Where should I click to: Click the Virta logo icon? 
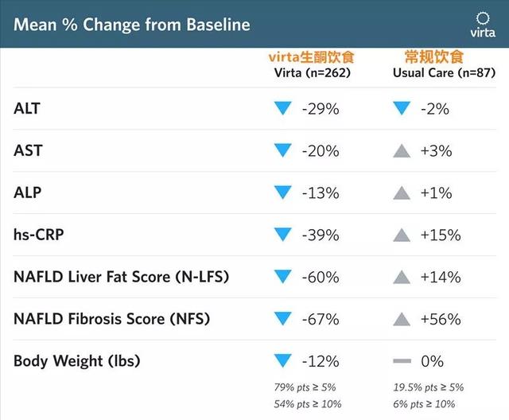pos(482,25)
